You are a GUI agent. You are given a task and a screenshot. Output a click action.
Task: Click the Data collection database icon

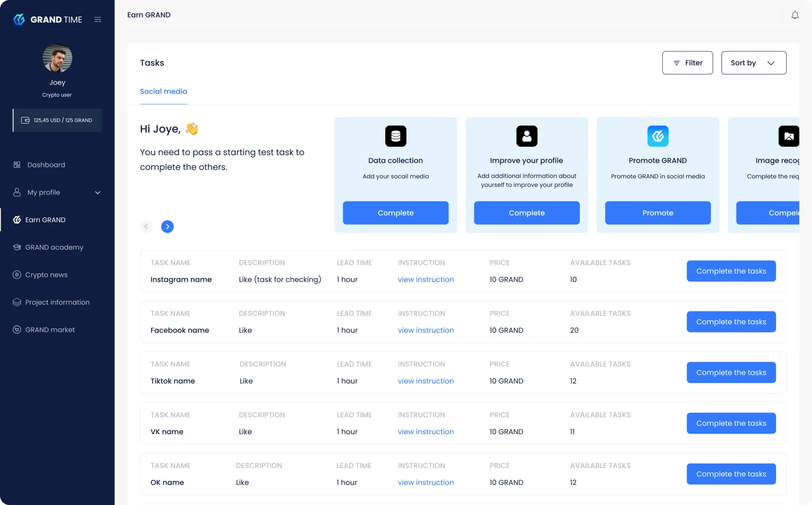tap(396, 136)
